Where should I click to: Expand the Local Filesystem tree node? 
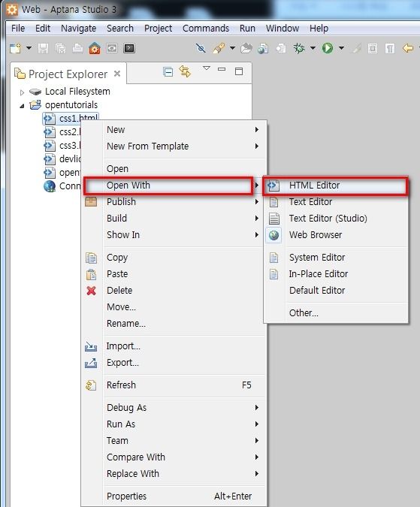point(22,92)
